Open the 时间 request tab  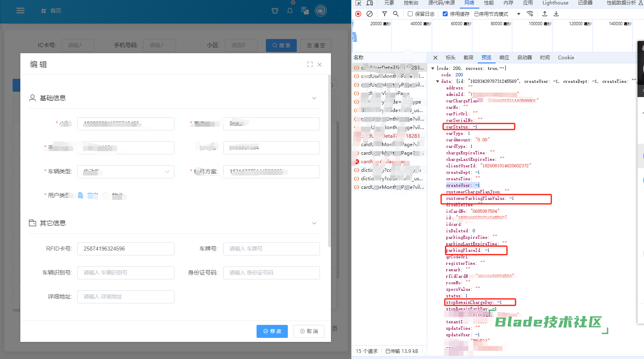[545, 58]
